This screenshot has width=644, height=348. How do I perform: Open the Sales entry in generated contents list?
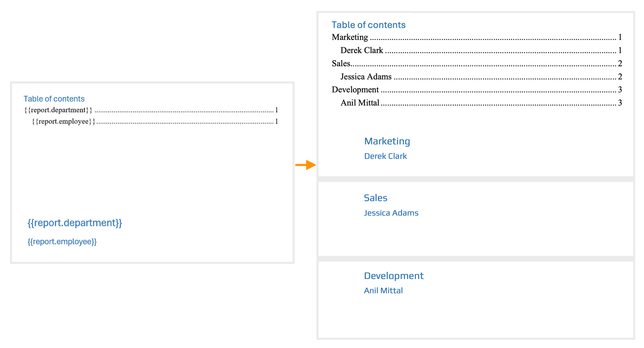click(477, 64)
